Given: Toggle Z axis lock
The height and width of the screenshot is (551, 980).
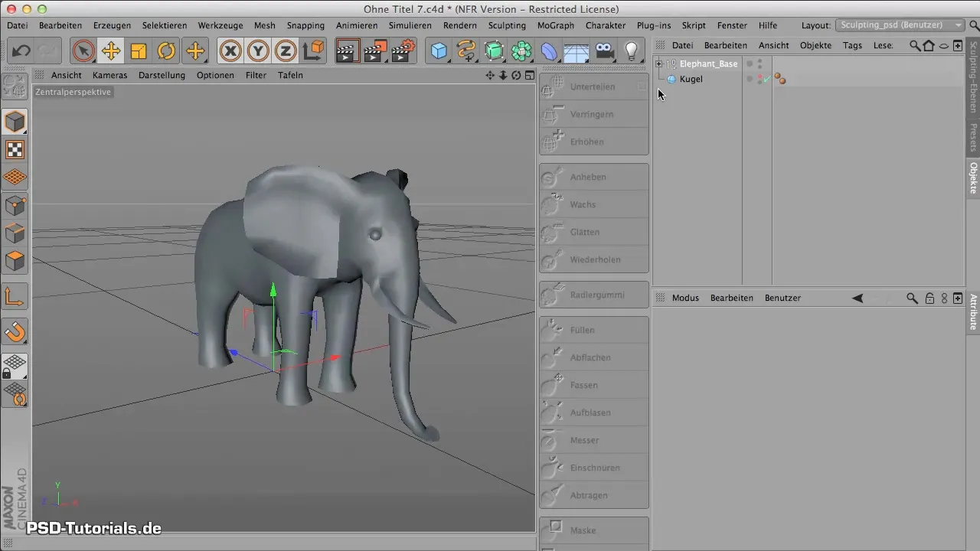Looking at the screenshot, I should click(x=286, y=51).
